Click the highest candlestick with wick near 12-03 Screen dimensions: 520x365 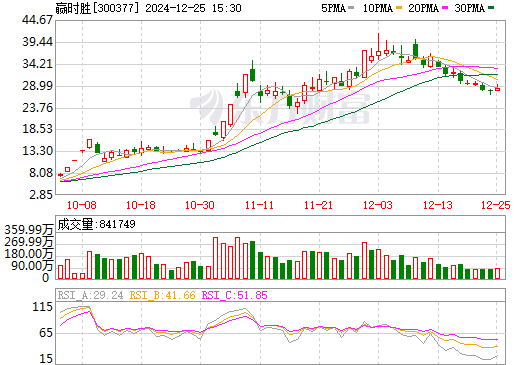click(x=378, y=47)
